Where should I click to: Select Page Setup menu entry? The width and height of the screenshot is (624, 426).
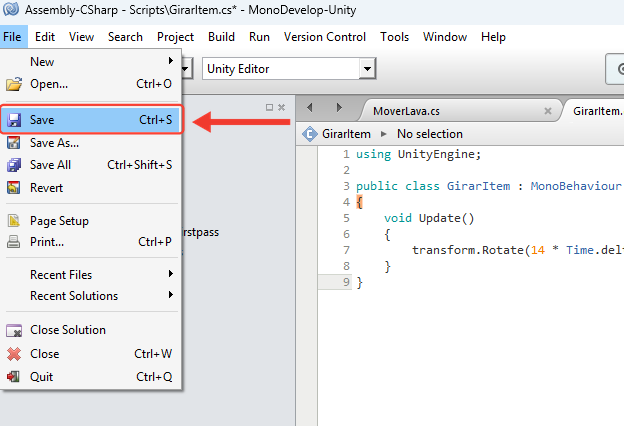point(91,221)
